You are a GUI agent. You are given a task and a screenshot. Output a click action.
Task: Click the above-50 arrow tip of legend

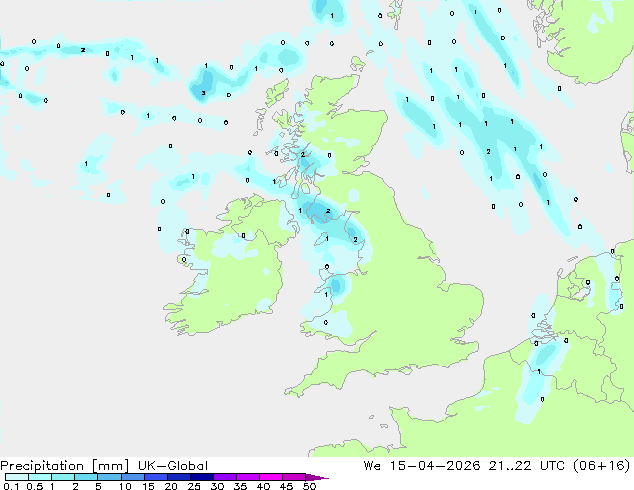click(x=317, y=477)
